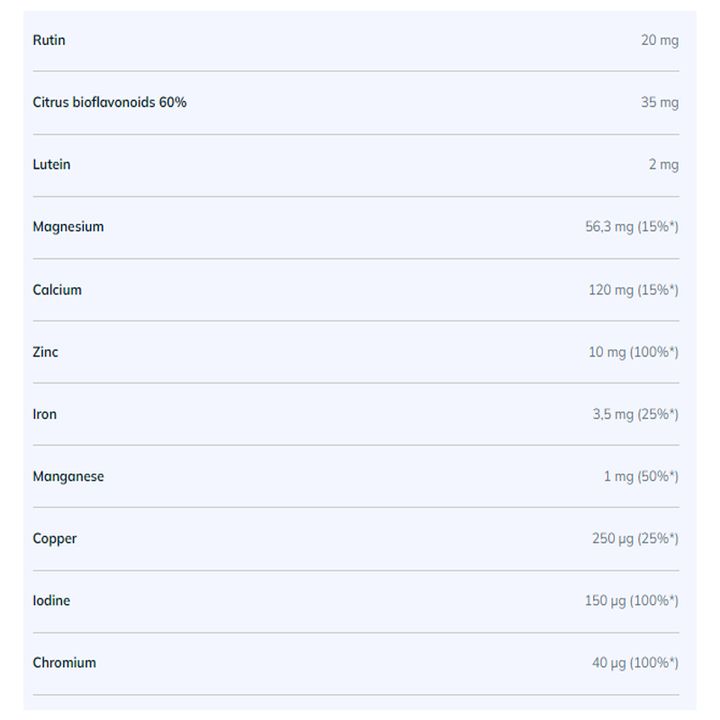The width and height of the screenshot is (720, 720).
Task: Click the Rutin ingredient label
Action: [49, 40]
